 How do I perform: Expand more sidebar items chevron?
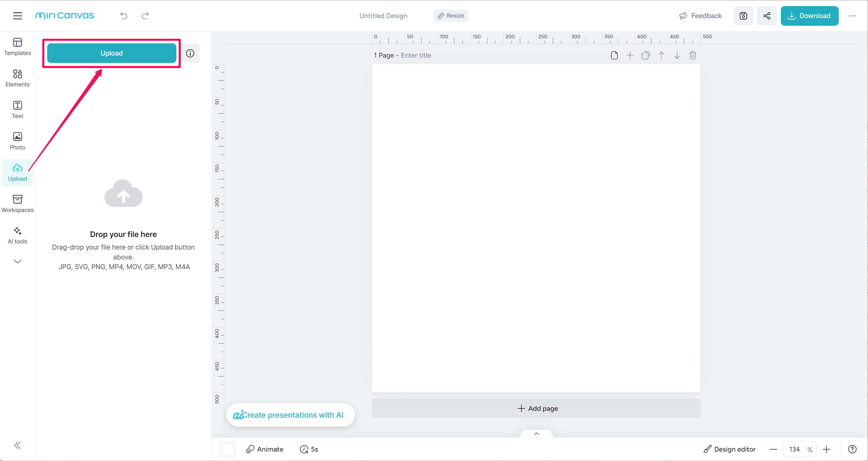18,261
